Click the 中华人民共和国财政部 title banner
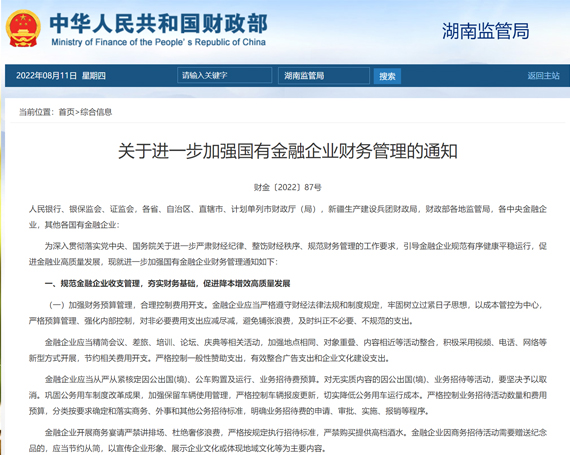 point(158,23)
